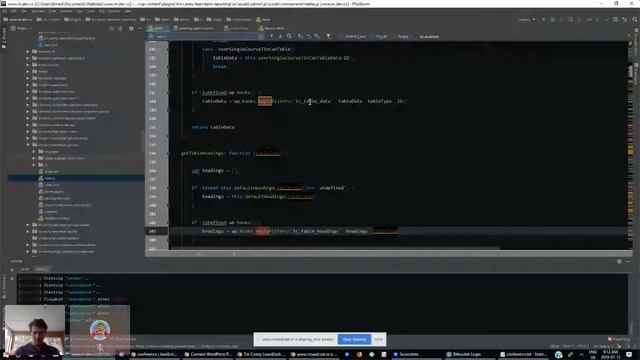Select highlighted file row in project tree
Image resolution: width=640 pixels, height=360 pixels.
[76, 178]
